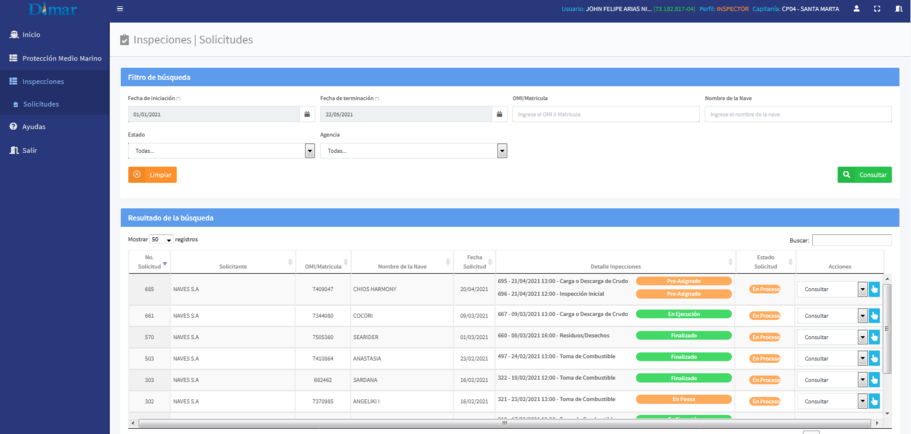Click the hamburger menu toggle icon
Viewport: 911px width, 434px height.
(x=120, y=9)
